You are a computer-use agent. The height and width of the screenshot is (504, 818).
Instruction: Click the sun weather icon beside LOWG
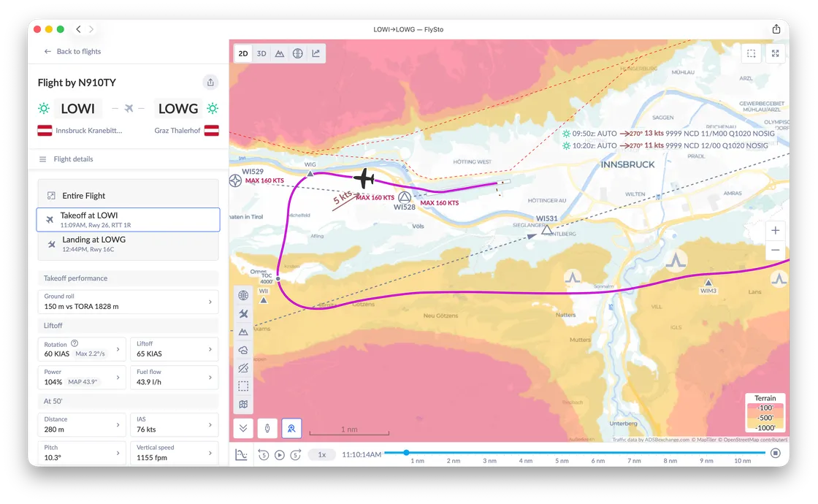pyautogui.click(x=213, y=109)
